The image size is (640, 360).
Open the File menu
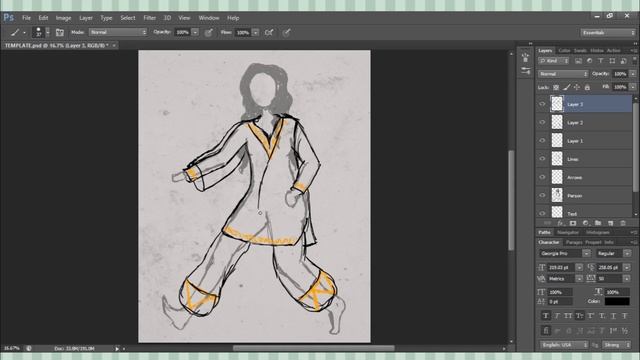(x=27, y=18)
